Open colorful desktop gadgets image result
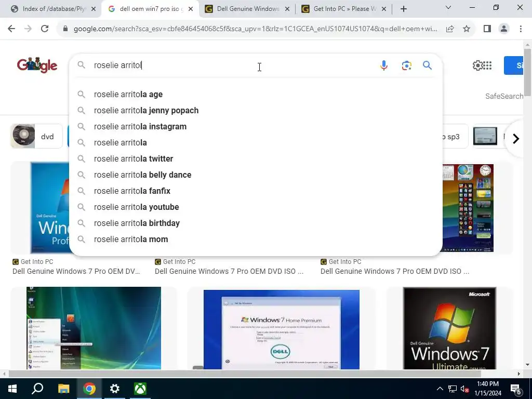 click(468, 208)
